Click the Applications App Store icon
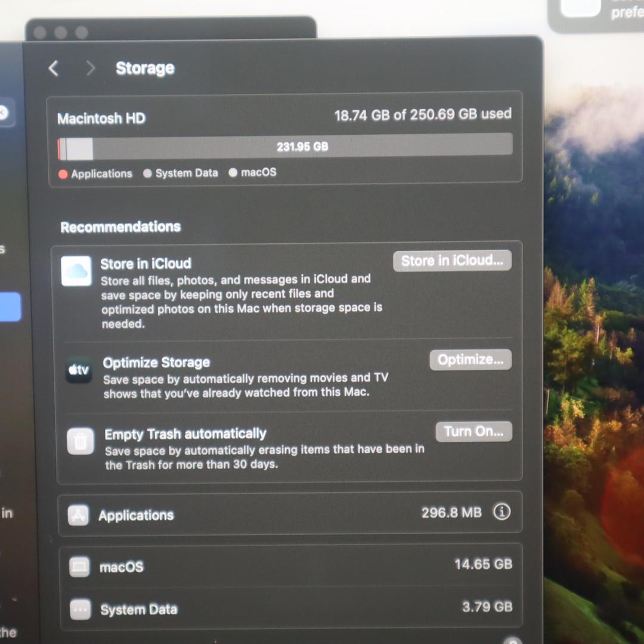This screenshot has height=644, width=644. [79, 515]
